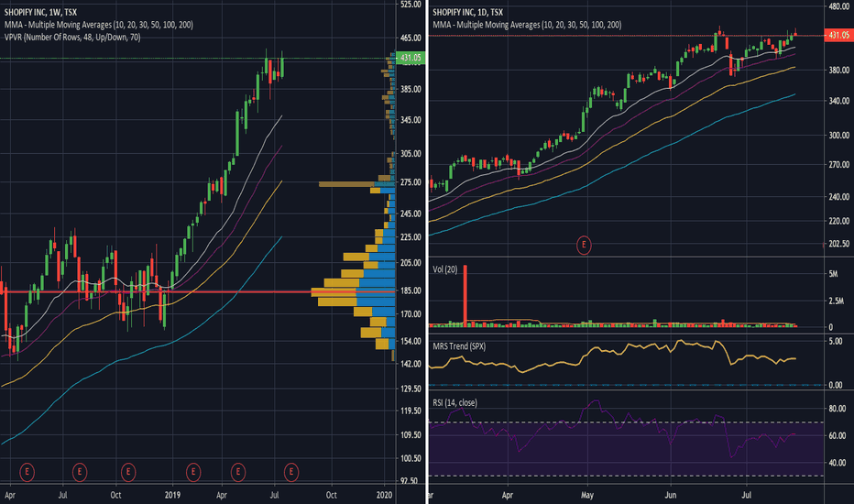The image size is (854, 504).
Task: Click the RSI (14, close) indicator label
Action: click(x=454, y=402)
